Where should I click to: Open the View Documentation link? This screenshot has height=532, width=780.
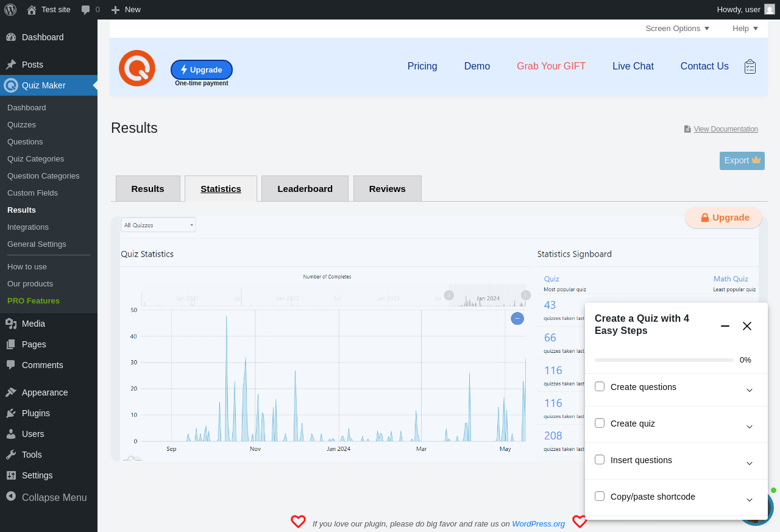[725, 129]
